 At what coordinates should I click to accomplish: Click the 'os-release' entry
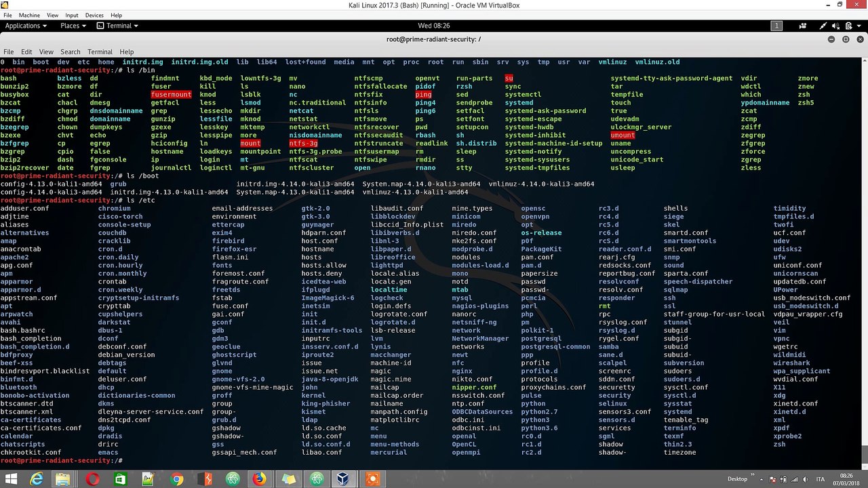pos(541,233)
